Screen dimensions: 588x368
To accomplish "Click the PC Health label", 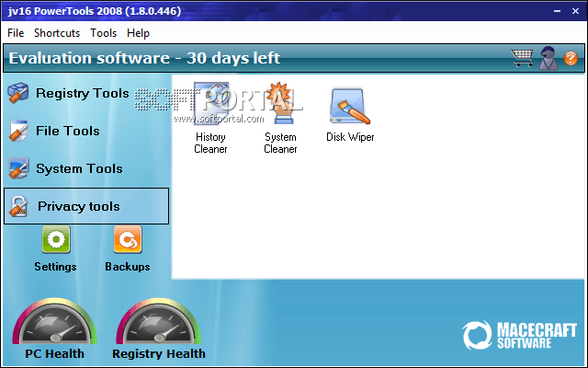I will pyautogui.click(x=55, y=353).
